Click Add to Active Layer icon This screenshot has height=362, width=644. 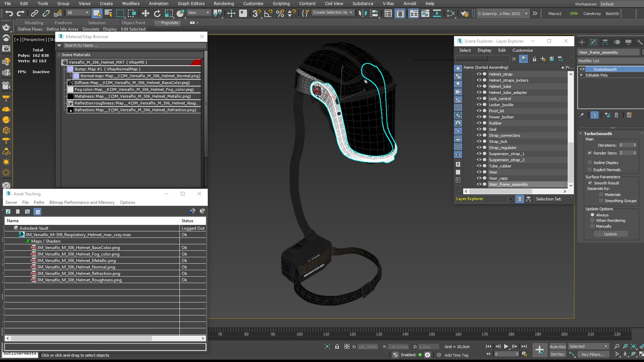pyautogui.click(x=543, y=59)
